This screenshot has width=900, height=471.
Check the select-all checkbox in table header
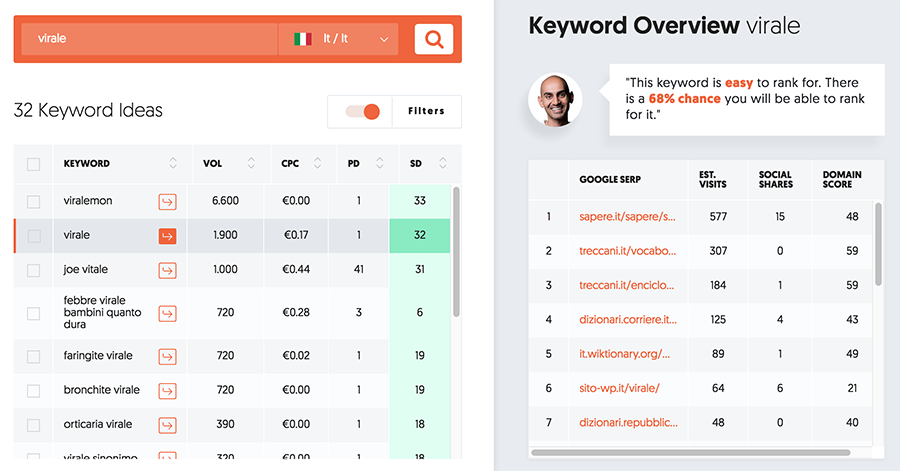[34, 164]
